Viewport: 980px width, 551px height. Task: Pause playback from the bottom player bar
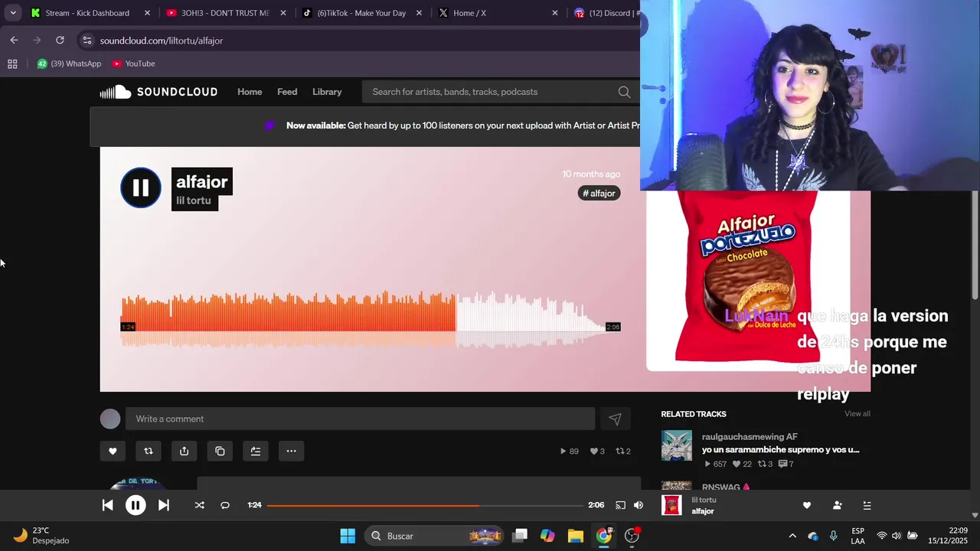136,505
